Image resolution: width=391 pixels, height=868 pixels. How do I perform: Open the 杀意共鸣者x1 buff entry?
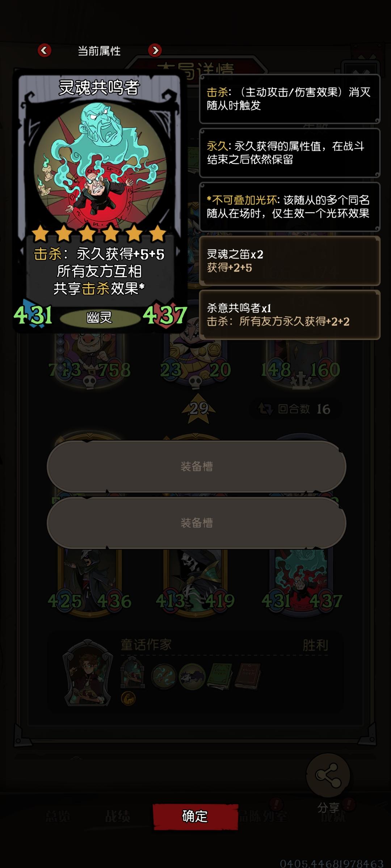pyautogui.click(x=290, y=314)
